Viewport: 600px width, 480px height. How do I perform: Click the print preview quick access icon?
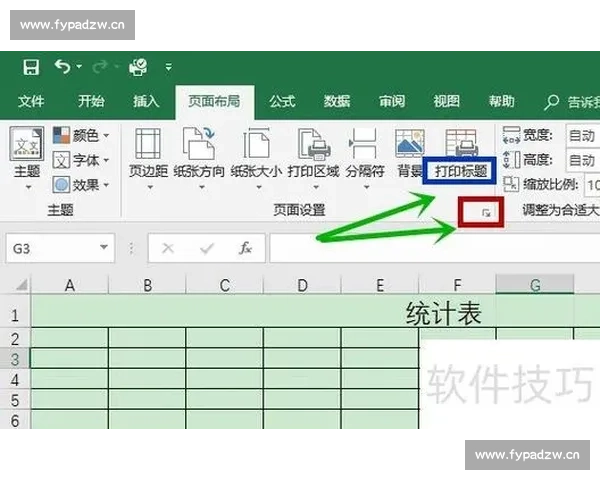pos(138,67)
